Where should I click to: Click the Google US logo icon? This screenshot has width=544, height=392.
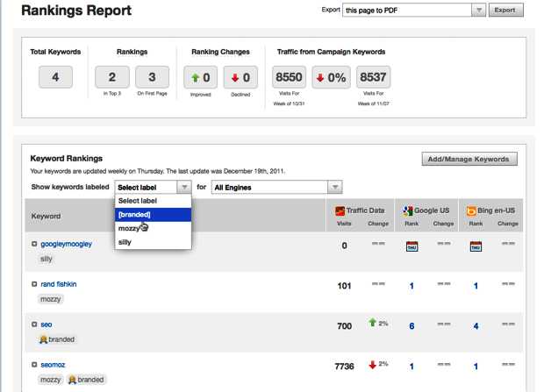408,210
